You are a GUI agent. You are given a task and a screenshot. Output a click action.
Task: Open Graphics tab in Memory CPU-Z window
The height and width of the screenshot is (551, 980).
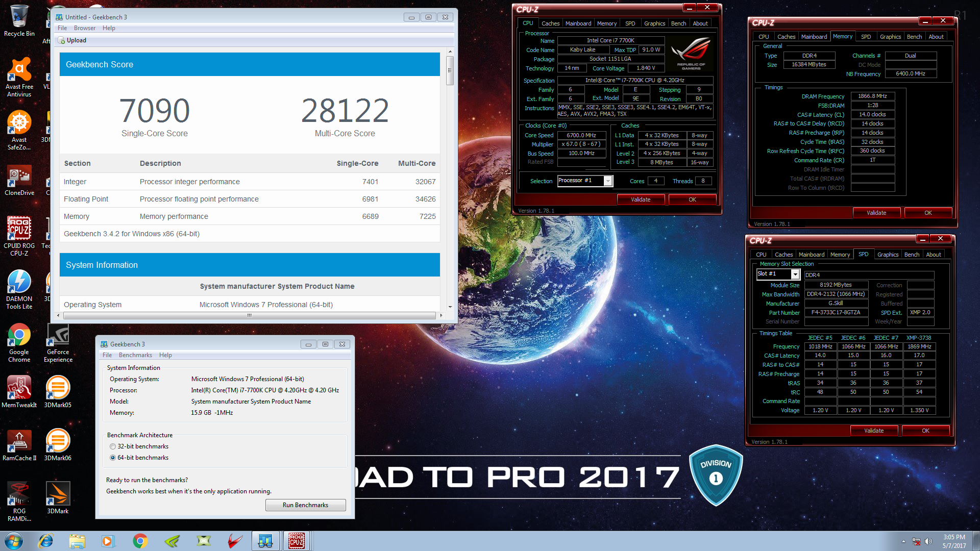(x=890, y=37)
